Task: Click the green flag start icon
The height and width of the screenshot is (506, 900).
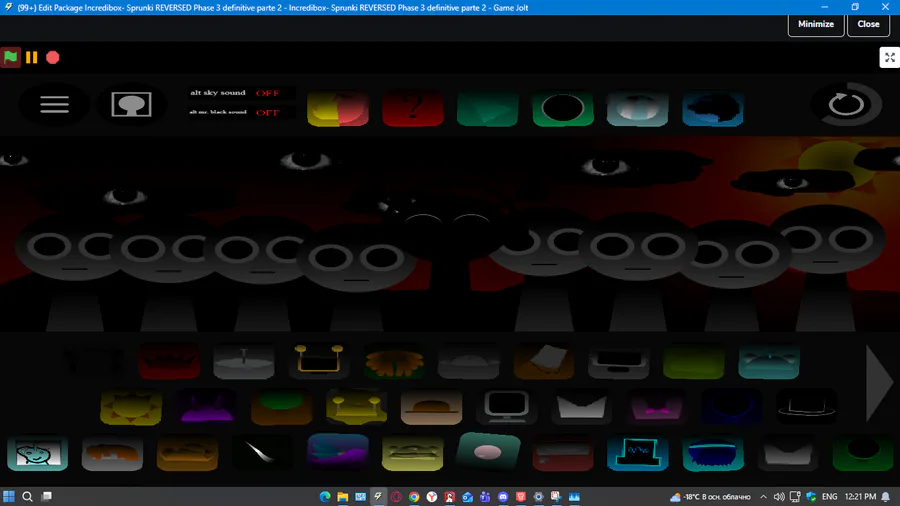Action: coord(10,57)
